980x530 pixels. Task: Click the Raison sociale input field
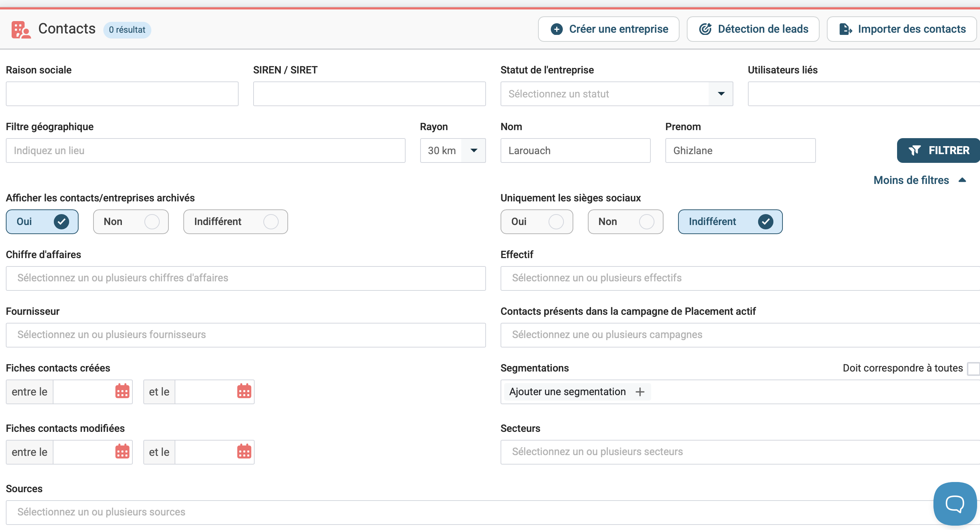122,94
